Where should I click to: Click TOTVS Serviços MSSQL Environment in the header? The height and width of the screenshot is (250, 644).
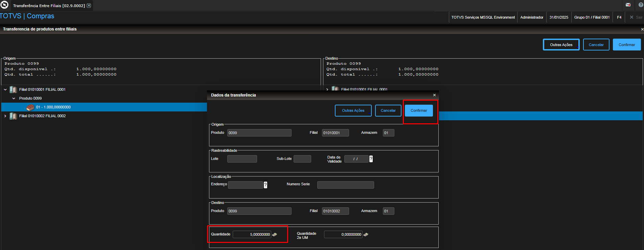[x=483, y=17]
